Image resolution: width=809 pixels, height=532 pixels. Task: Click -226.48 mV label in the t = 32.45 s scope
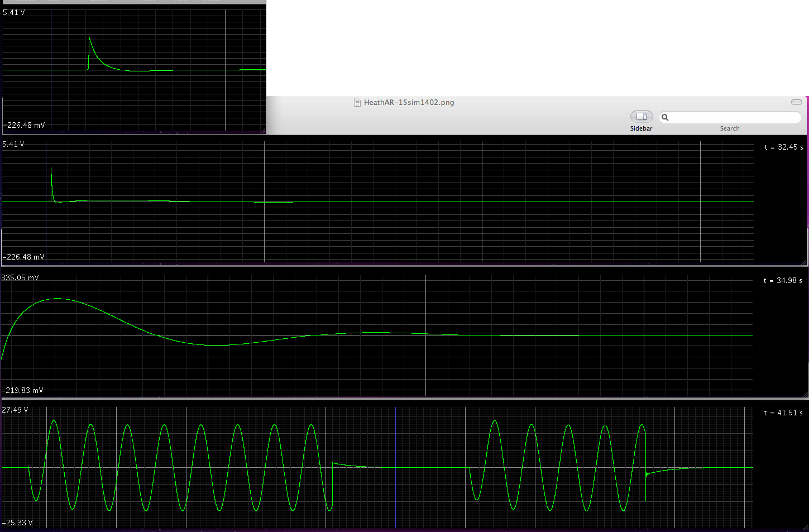point(23,257)
